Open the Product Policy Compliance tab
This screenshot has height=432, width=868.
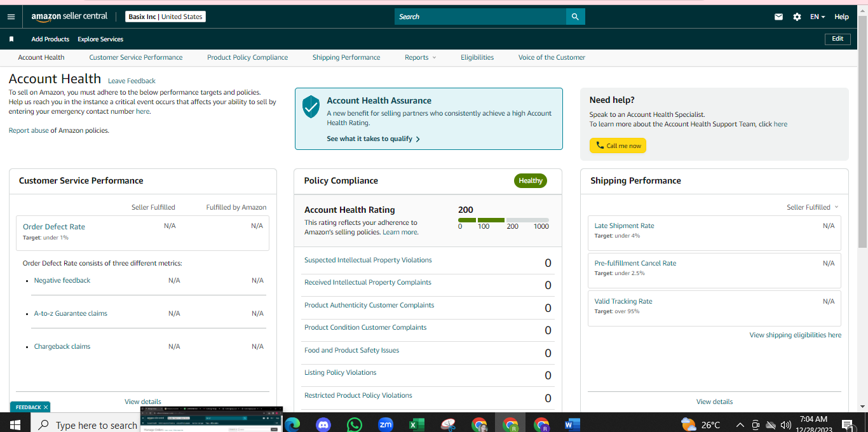(x=247, y=57)
